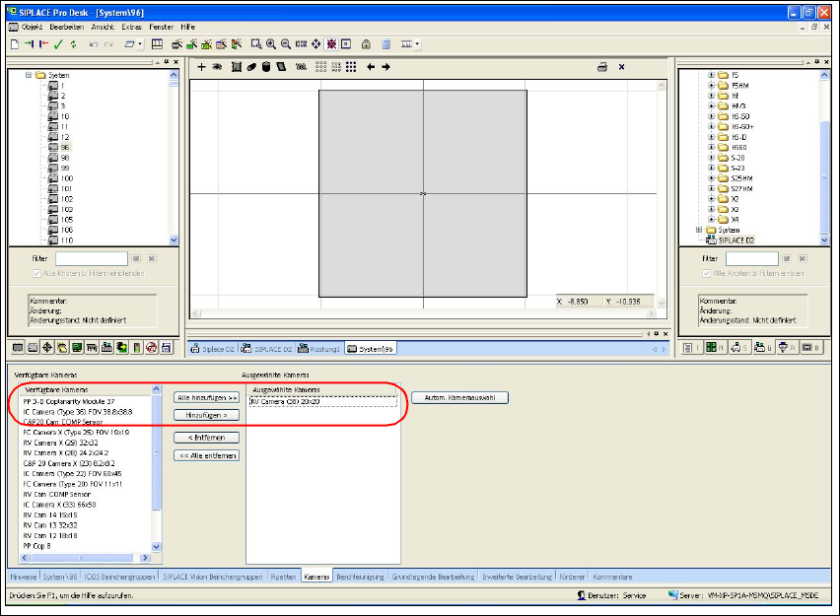Click the New document icon in main toolbar

(x=15, y=44)
